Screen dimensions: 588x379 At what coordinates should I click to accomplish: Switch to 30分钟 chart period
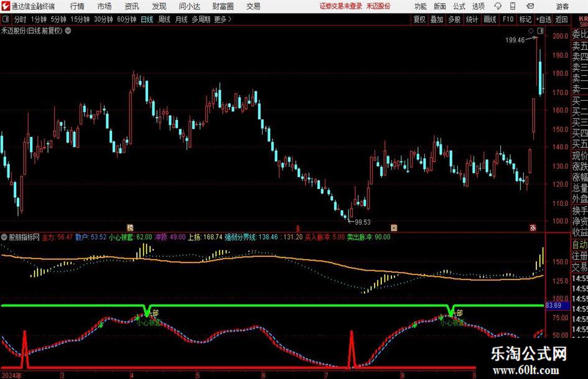pyautogui.click(x=103, y=19)
